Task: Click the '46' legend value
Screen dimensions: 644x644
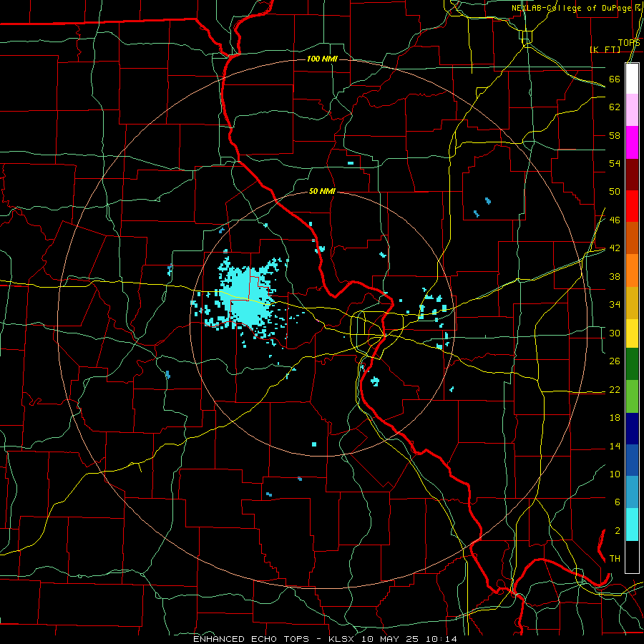Action: point(615,220)
